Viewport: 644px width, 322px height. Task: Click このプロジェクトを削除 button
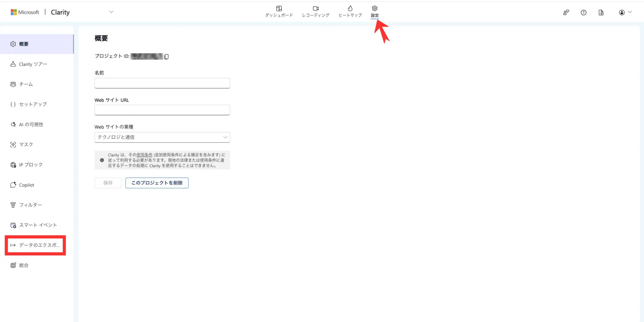157,183
